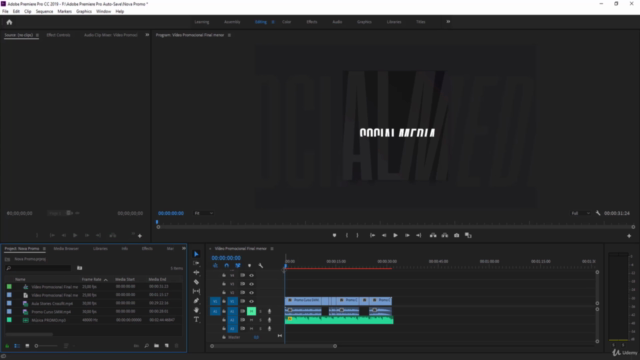Click the Extract button in Program monitor
This screenshot has height=360, width=640.
coord(445,236)
